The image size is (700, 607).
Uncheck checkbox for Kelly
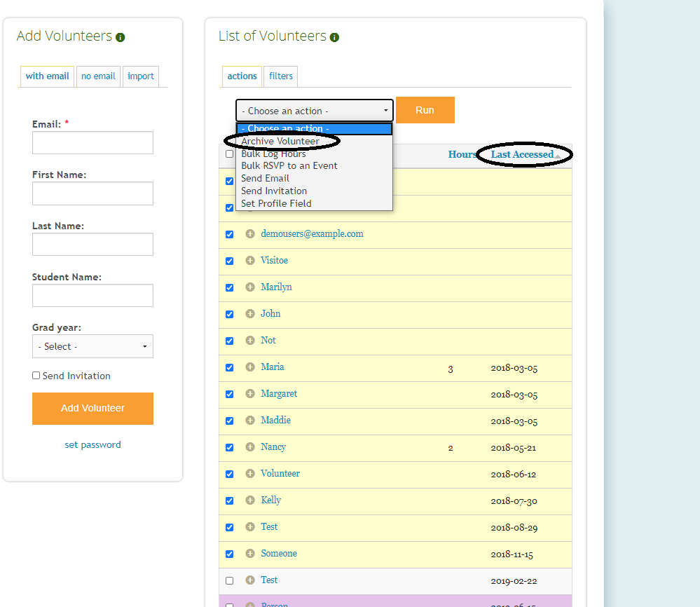tap(229, 500)
